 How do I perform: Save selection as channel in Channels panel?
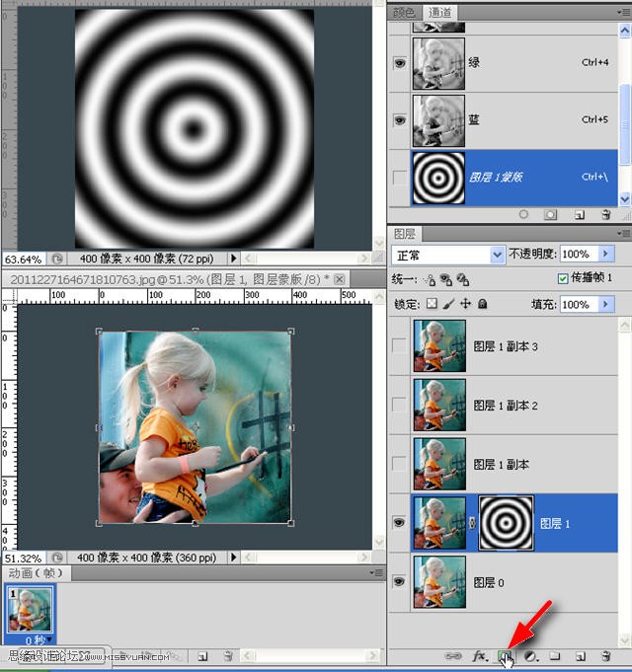click(550, 214)
